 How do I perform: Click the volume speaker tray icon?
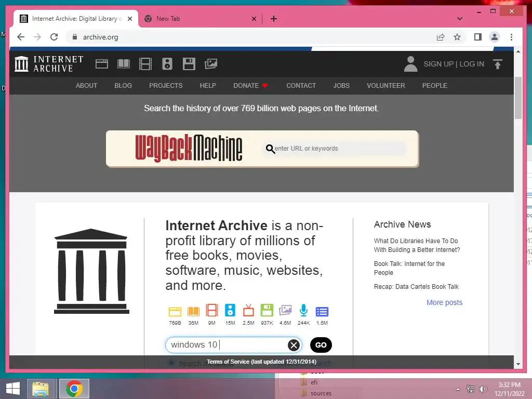[483, 389]
